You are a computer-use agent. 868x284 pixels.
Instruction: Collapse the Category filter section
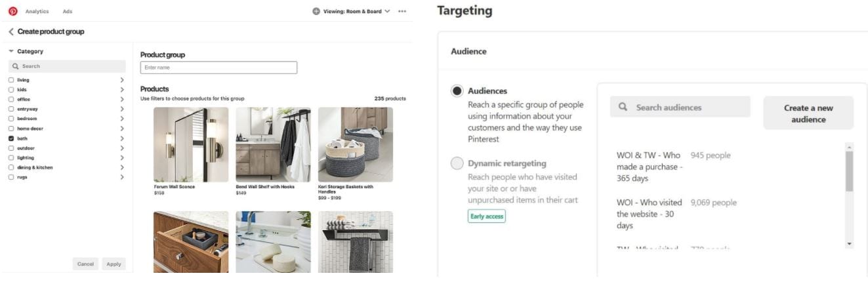(x=11, y=51)
